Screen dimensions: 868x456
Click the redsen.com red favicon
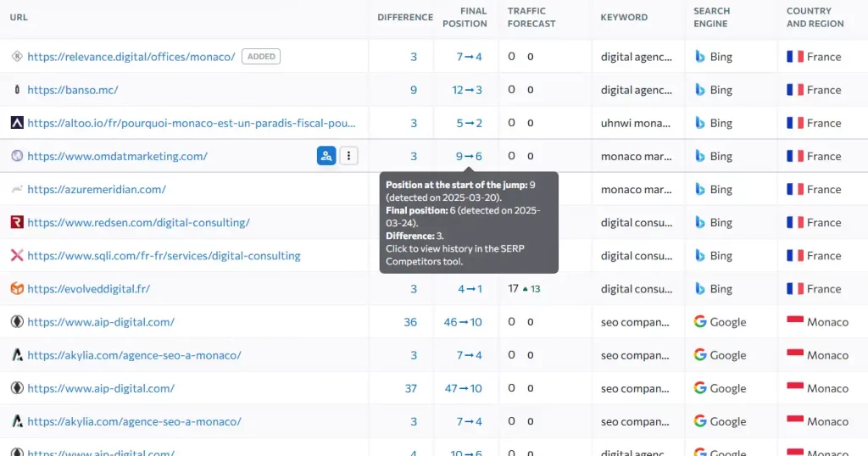pos(17,222)
